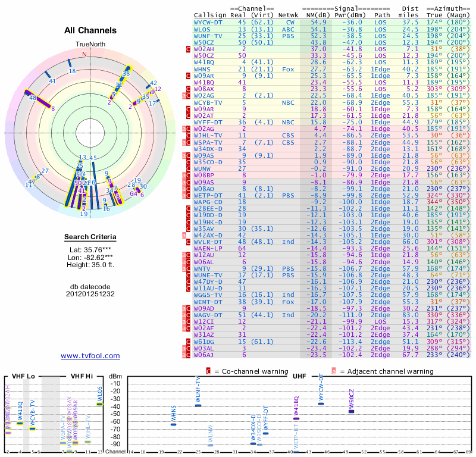
Task: Click co-channel C icon beside WUNW
Action: (188, 169)
